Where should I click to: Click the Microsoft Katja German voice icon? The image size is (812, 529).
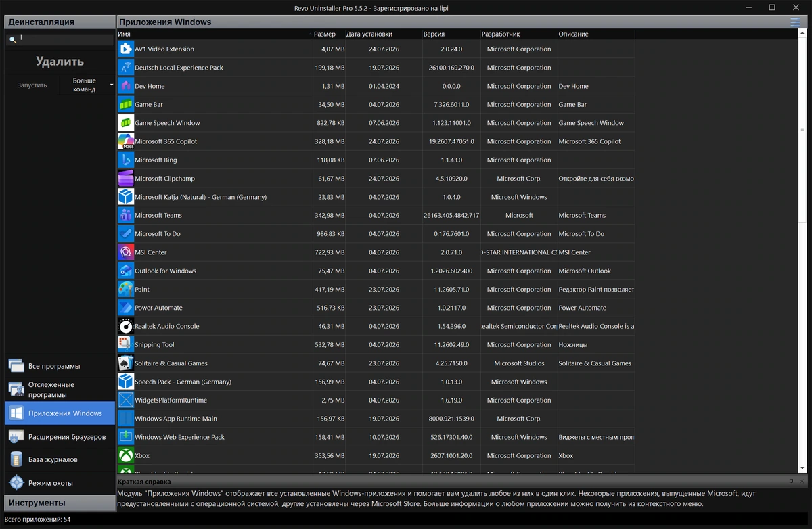[126, 197]
